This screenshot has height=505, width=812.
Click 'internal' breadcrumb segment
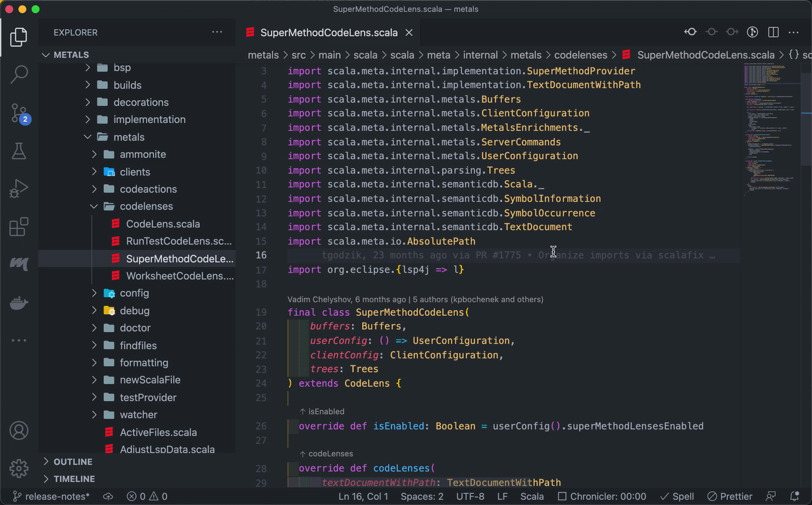(480, 55)
